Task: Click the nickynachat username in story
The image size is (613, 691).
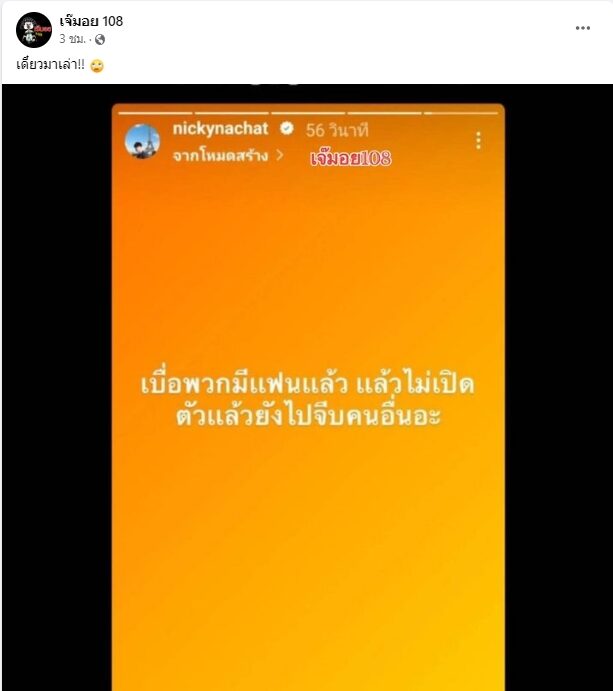Action: [220, 129]
